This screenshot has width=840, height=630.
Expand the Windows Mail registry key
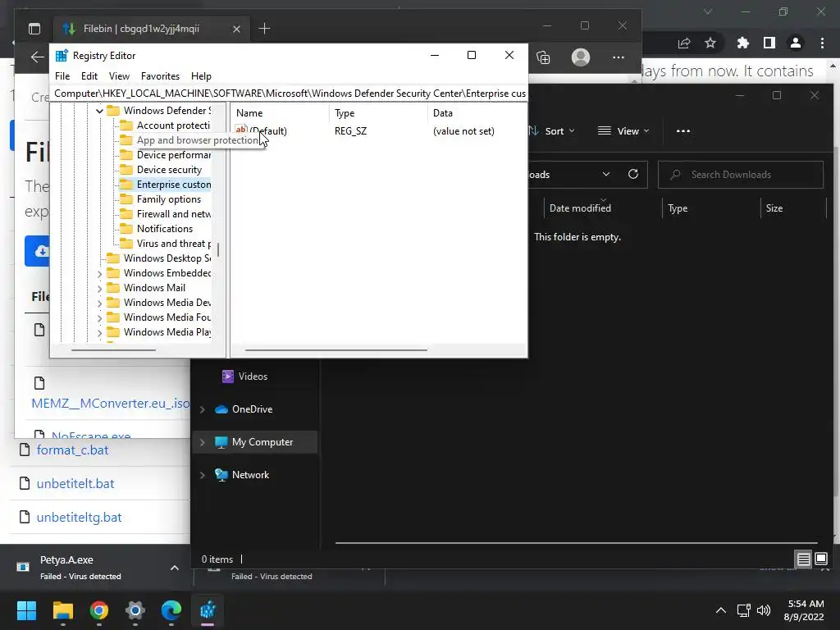99,288
